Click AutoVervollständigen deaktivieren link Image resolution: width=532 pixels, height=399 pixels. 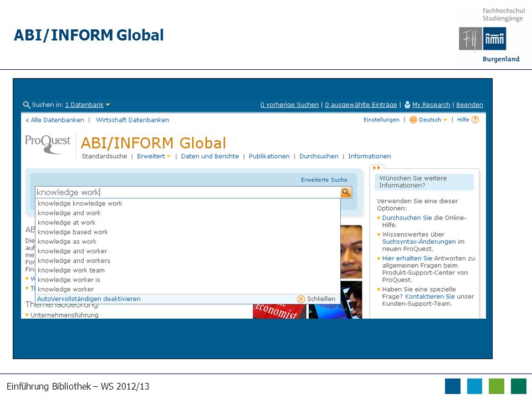tap(89, 299)
